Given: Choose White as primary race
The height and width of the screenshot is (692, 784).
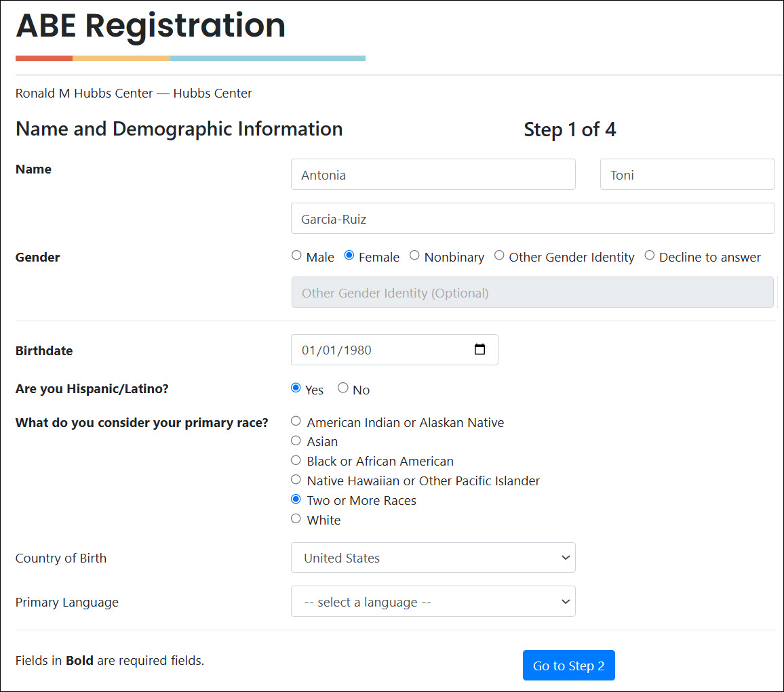Looking at the screenshot, I should pos(296,519).
